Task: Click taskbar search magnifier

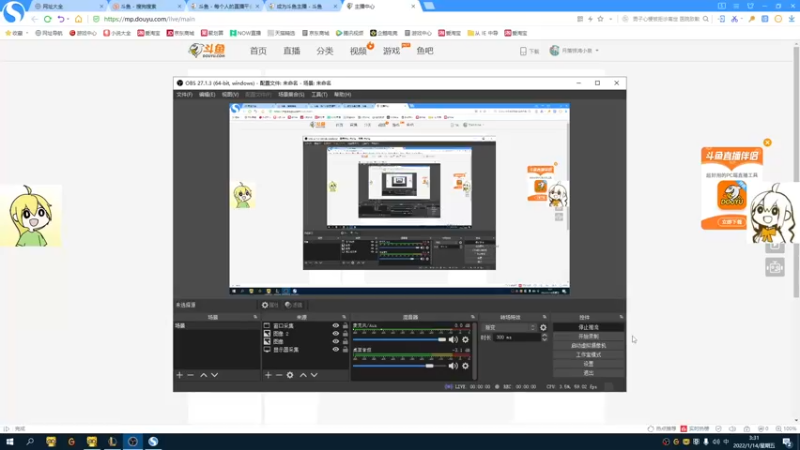Action: click(x=30, y=442)
